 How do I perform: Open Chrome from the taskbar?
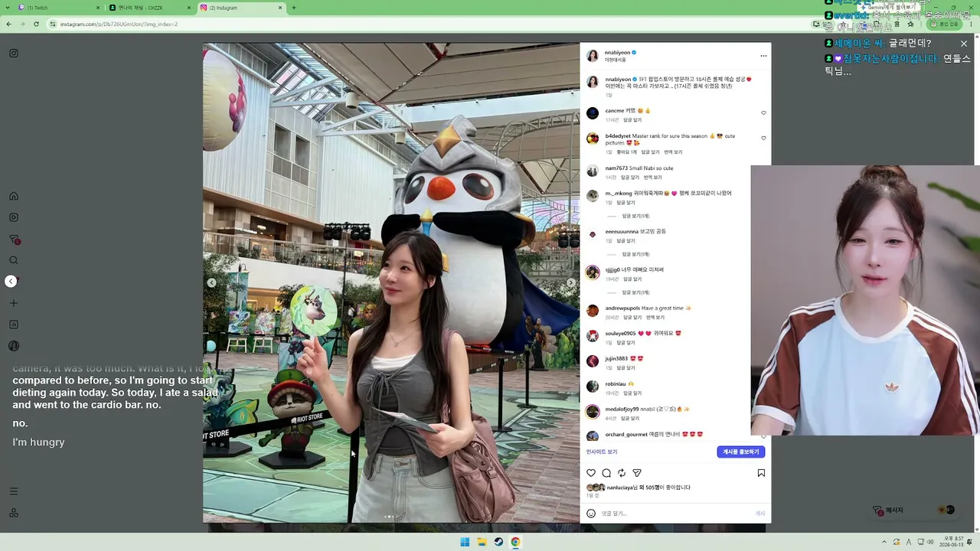(515, 542)
